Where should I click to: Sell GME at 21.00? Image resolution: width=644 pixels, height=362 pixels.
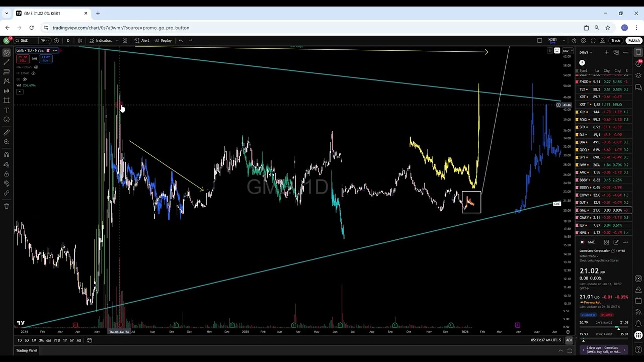coord(23,59)
